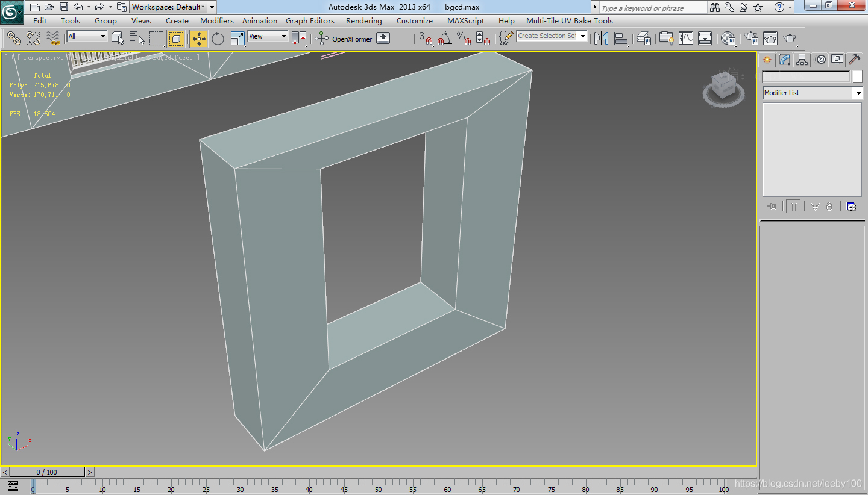The width and height of the screenshot is (868, 495).
Task: Click the Mirror tool icon
Action: point(601,38)
